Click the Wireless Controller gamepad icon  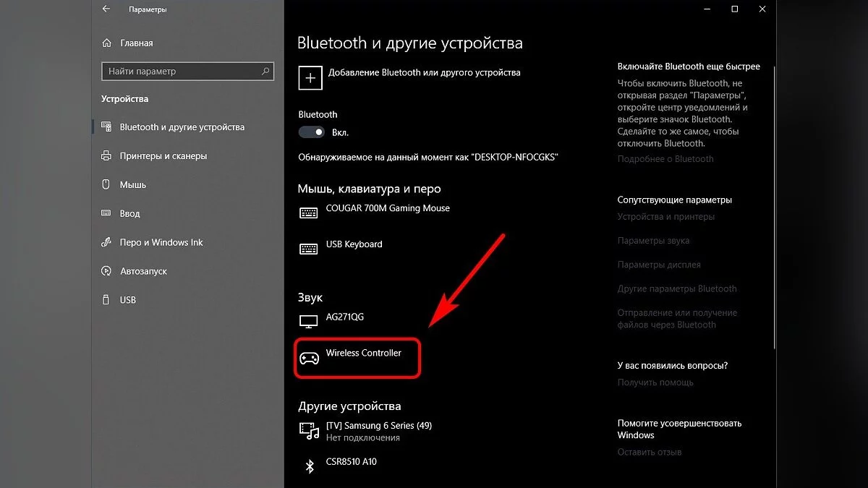tap(309, 358)
